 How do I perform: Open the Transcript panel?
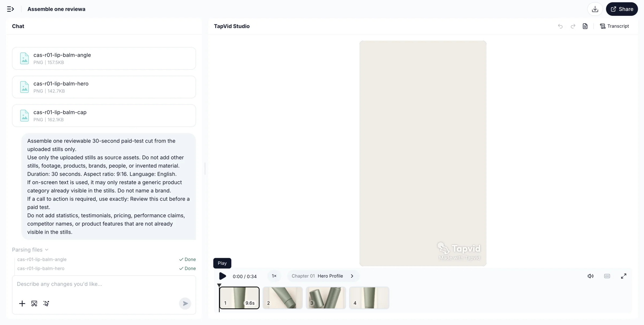pos(614,26)
